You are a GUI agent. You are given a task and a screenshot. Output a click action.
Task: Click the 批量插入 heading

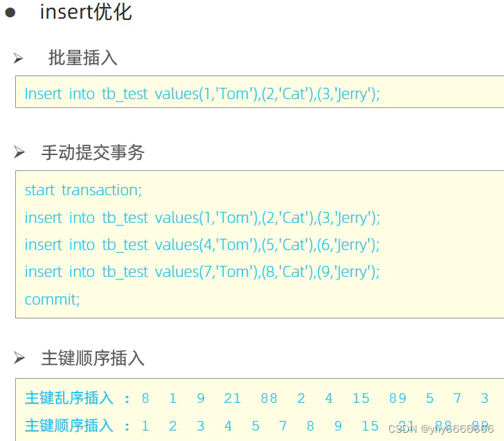coord(82,58)
